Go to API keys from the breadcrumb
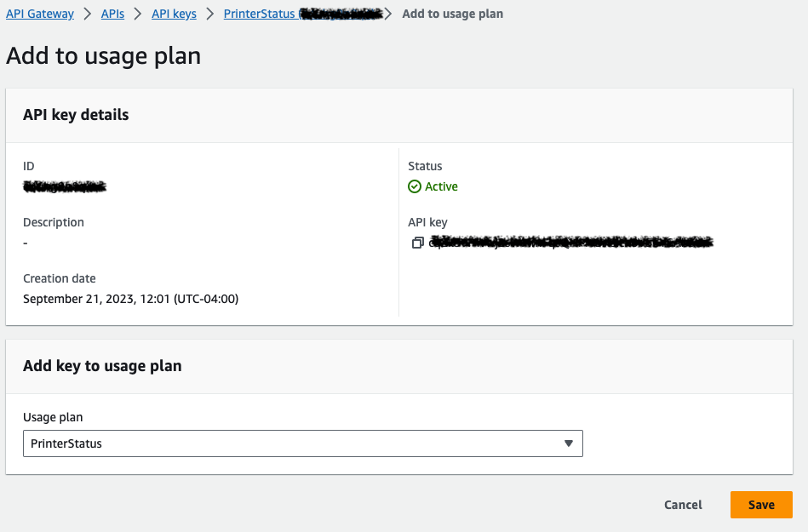This screenshot has width=808, height=532. coord(174,14)
